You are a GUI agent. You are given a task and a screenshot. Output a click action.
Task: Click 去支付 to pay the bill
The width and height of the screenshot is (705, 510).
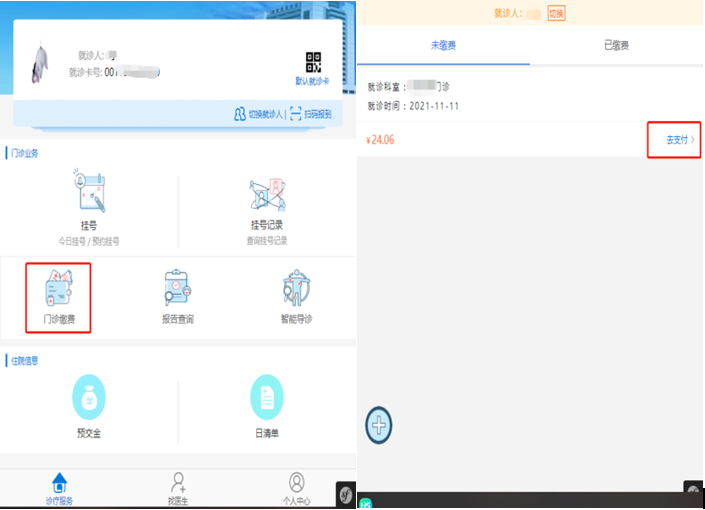(x=680, y=140)
